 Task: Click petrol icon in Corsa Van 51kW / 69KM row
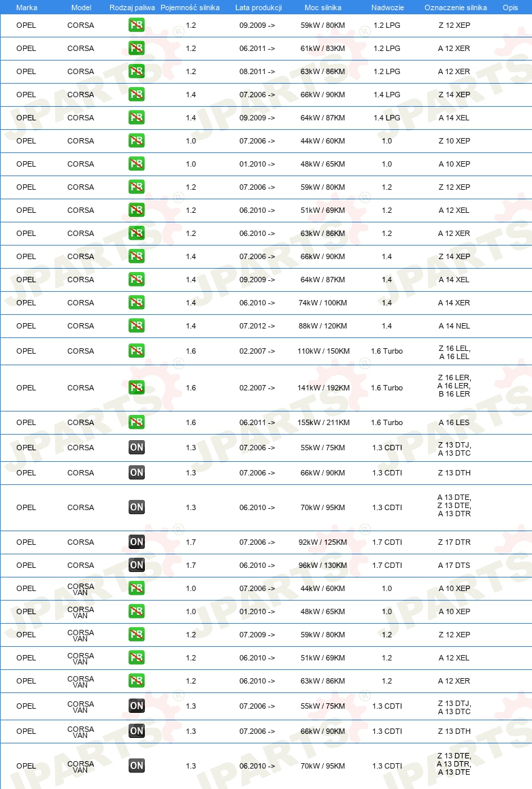[x=136, y=658]
